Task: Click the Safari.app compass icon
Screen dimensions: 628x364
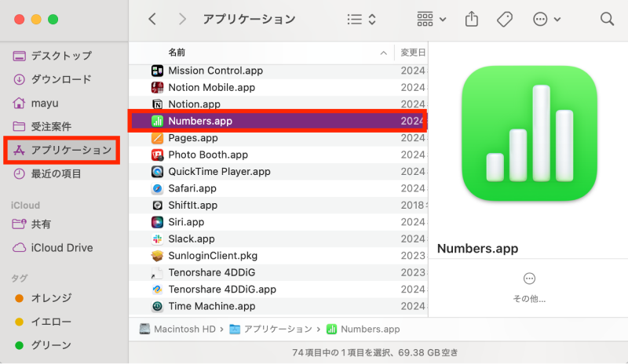Action: coord(158,188)
